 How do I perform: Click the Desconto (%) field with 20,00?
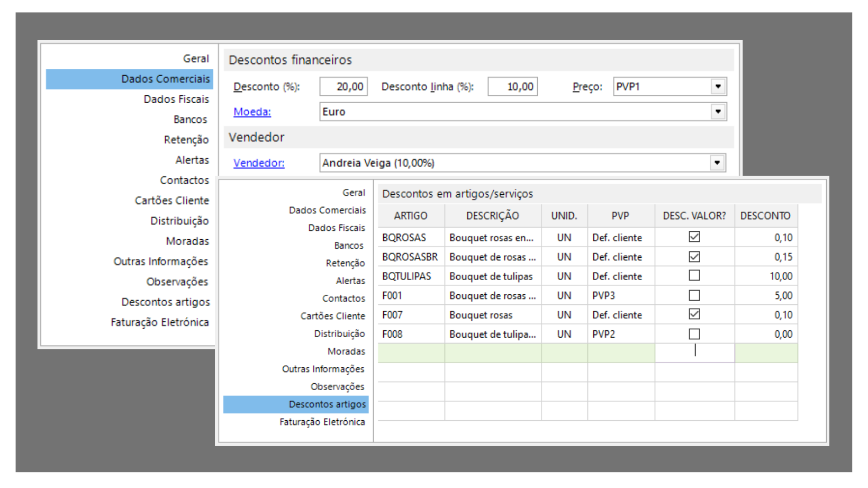343,87
